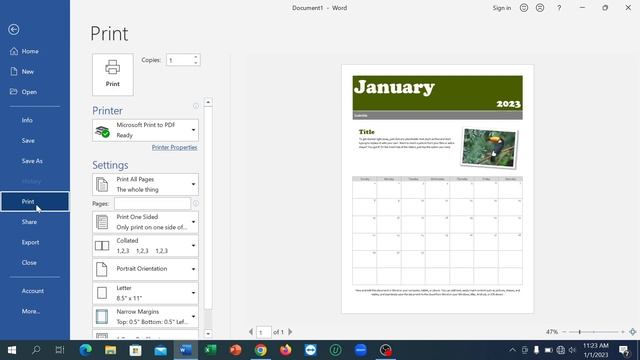
Task: Increase copies with the up stepper arrow
Action: point(196,57)
